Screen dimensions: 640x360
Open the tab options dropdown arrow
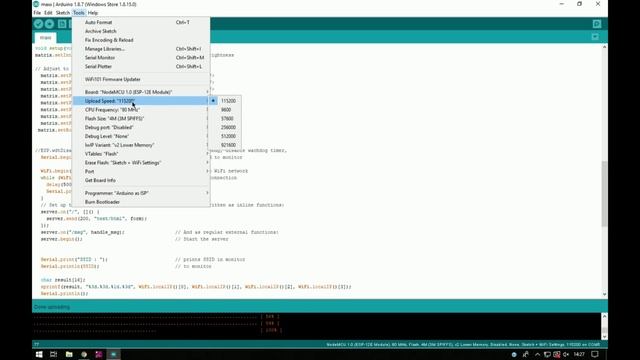point(595,37)
